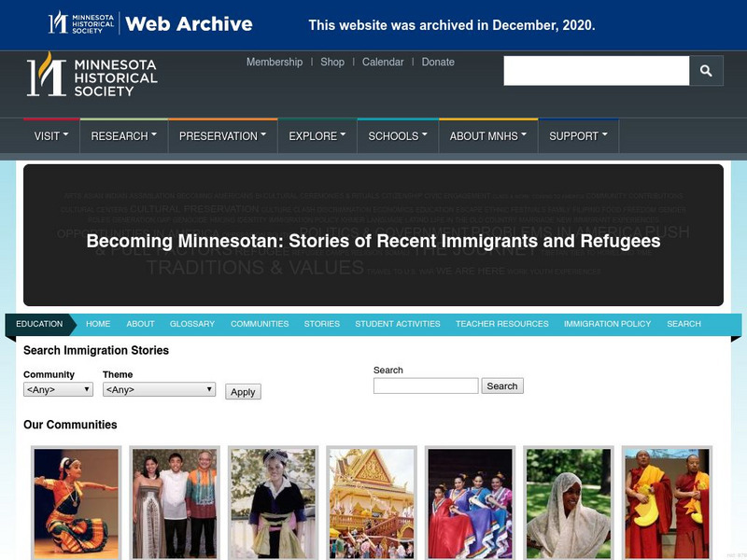747x560 pixels.
Task: Select the golden temple community thumbnail
Action: pyautogui.click(x=372, y=503)
